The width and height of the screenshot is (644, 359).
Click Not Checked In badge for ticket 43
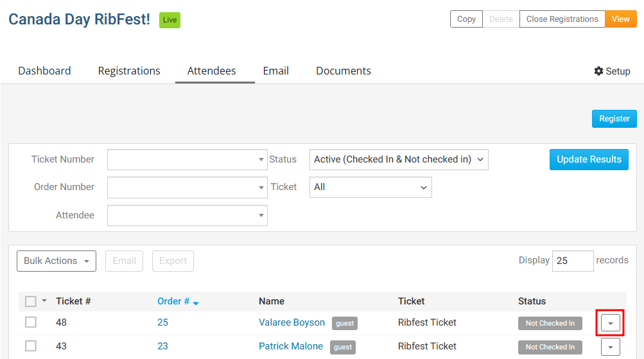pyautogui.click(x=550, y=347)
